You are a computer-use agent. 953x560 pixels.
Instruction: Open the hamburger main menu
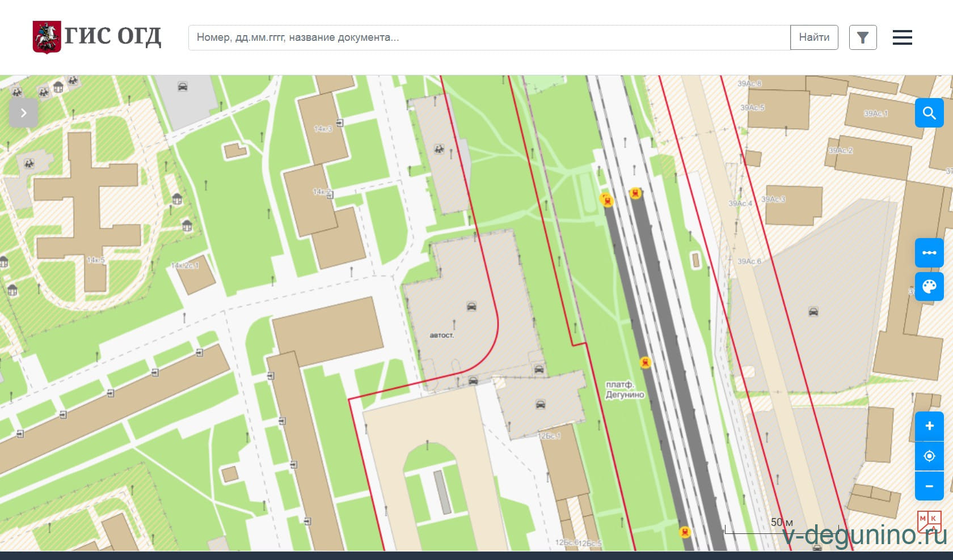coord(902,37)
